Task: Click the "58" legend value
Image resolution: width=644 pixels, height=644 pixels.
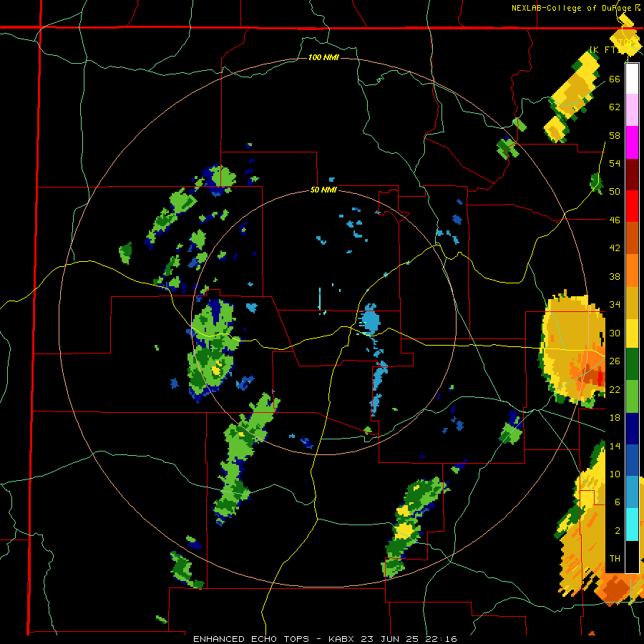Action: pos(615,135)
